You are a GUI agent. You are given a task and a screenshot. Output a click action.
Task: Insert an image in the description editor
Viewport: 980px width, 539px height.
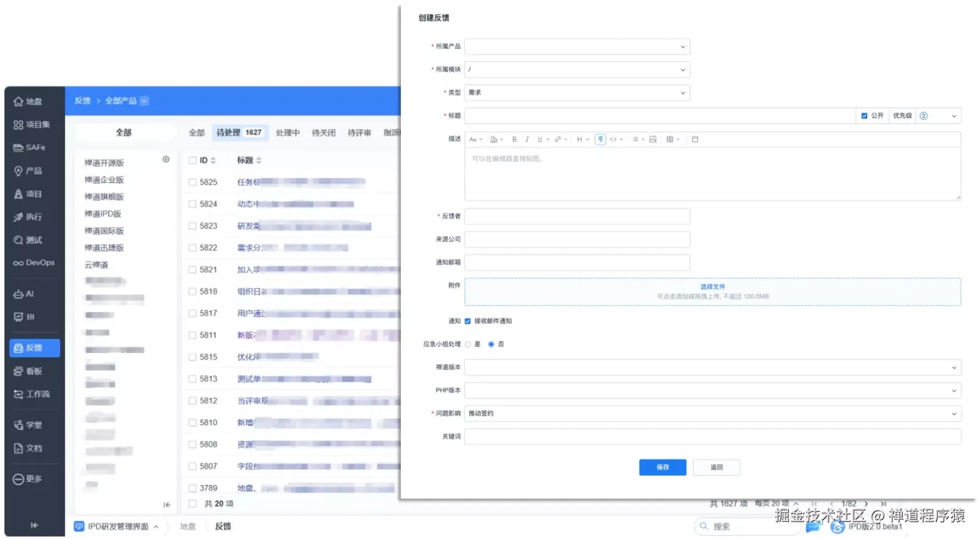pyautogui.click(x=653, y=140)
